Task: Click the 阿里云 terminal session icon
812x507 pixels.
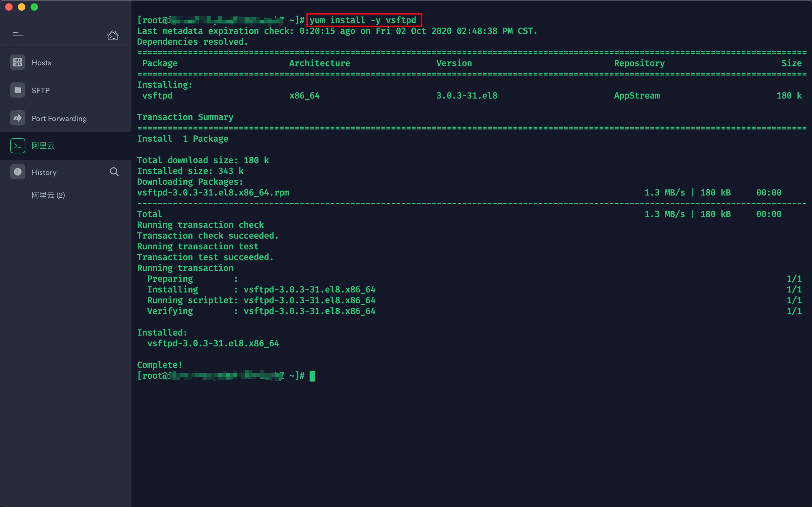Action: pos(17,146)
